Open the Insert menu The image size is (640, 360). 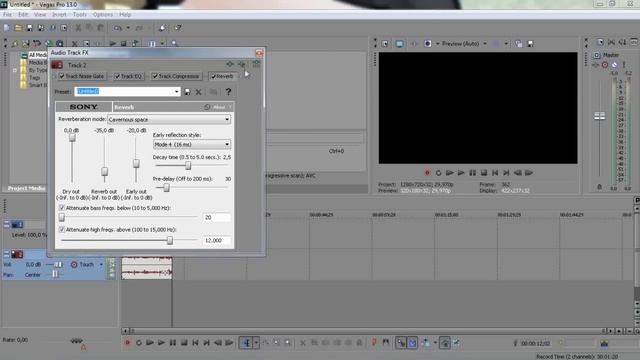[x=59, y=14]
